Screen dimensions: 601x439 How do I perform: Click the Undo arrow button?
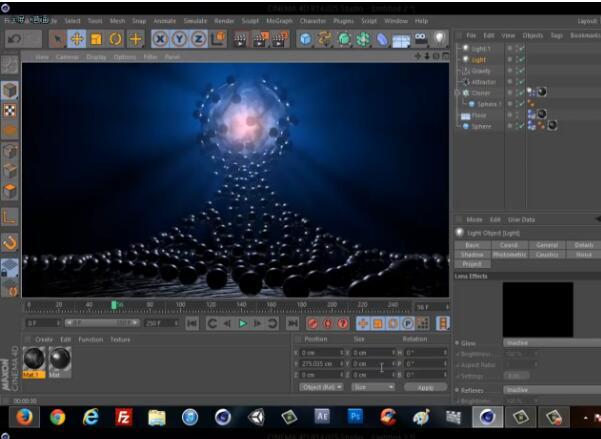[15, 39]
